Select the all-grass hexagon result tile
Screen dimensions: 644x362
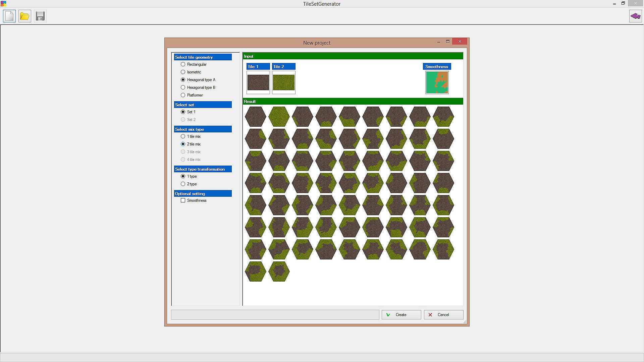[x=279, y=117]
